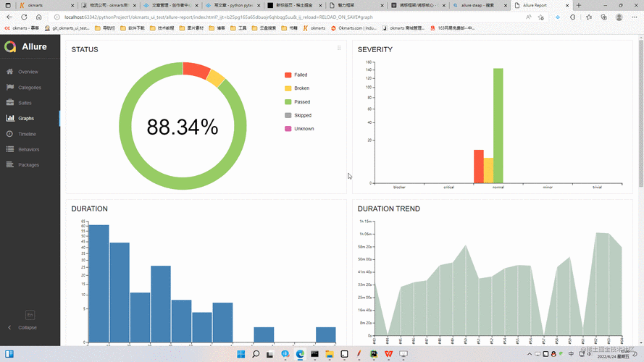Viewport: 644px width, 362px height.
Task: Go to Suites via briefcase icon
Action: click(x=10, y=103)
